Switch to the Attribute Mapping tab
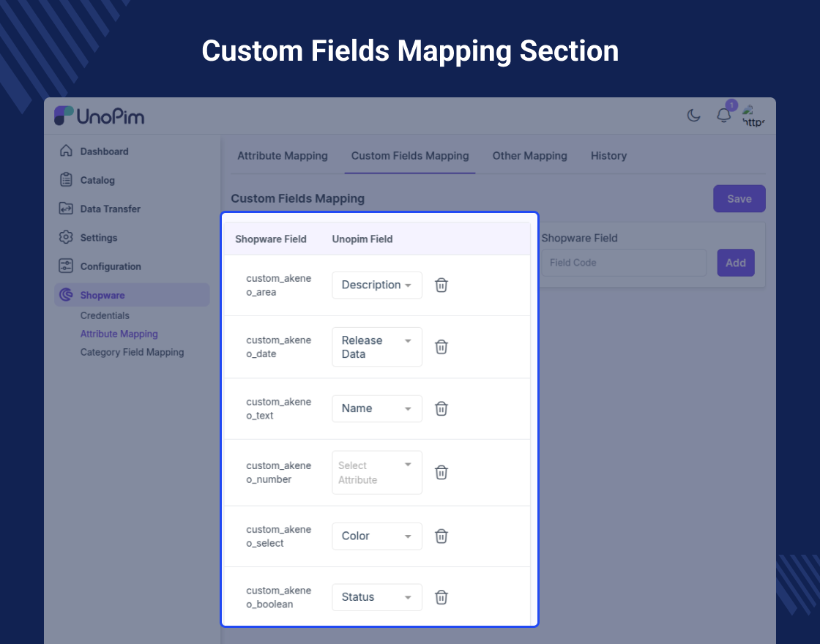Screen dimensions: 820x644 283,156
